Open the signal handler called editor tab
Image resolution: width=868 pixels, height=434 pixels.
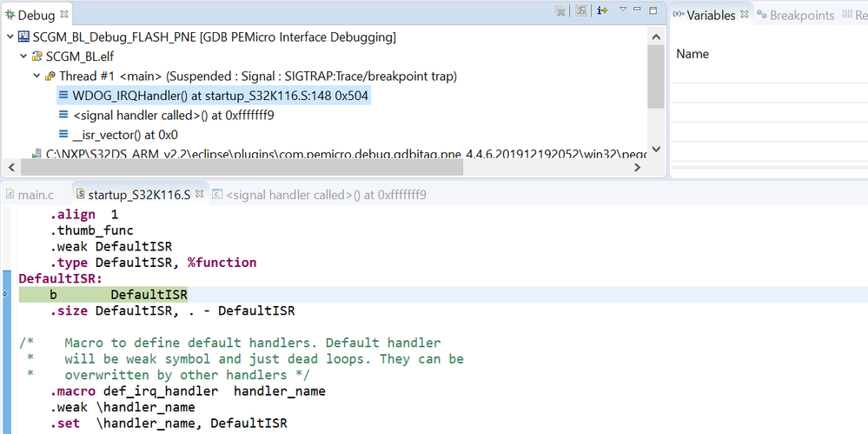[325, 194]
